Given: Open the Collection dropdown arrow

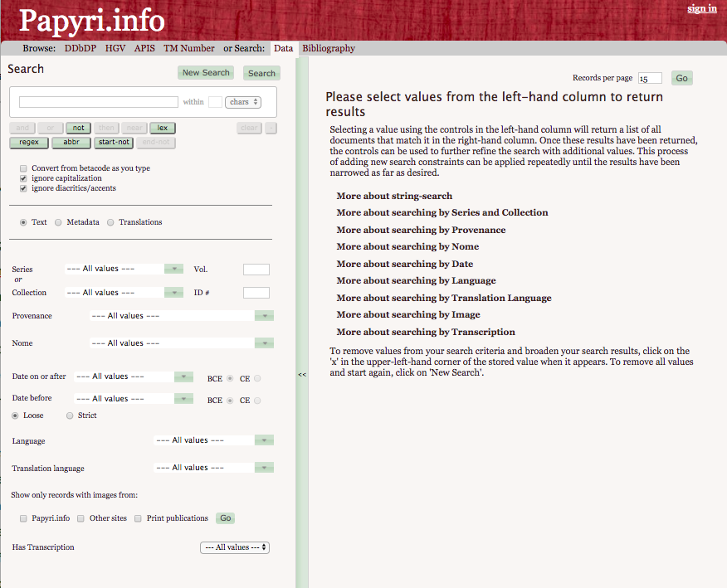Looking at the screenshot, I should click(174, 293).
